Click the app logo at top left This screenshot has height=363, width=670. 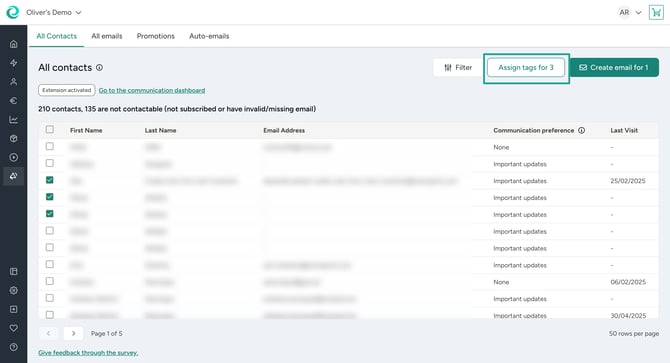coord(13,12)
